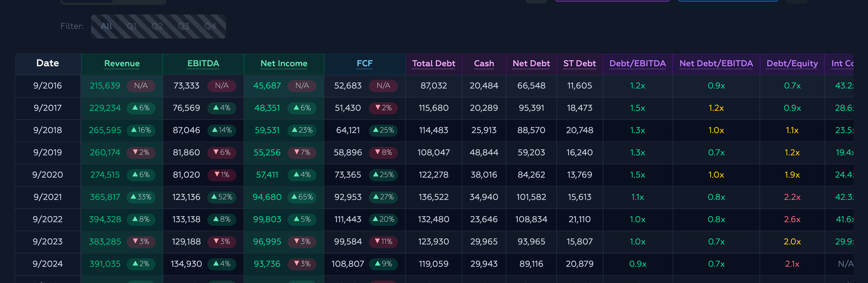Image resolution: width=868 pixels, height=283 pixels.
Task: Click cash value 20,484
Action: (484, 86)
